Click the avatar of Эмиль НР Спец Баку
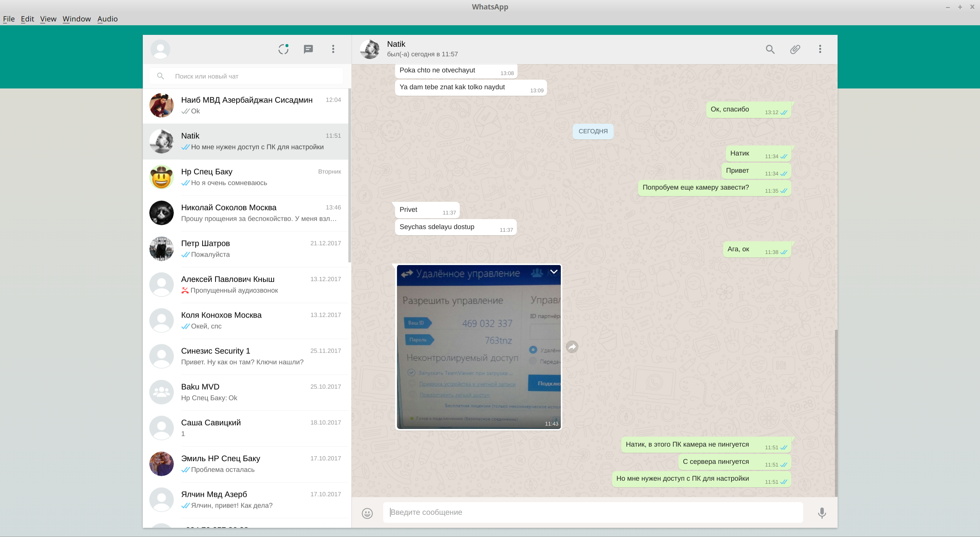The image size is (980, 537). pos(162,464)
